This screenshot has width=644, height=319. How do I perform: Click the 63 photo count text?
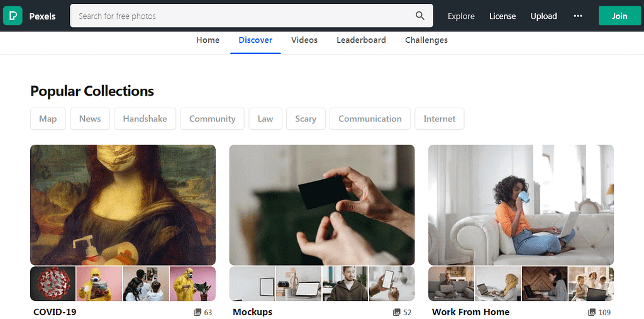[x=208, y=313]
